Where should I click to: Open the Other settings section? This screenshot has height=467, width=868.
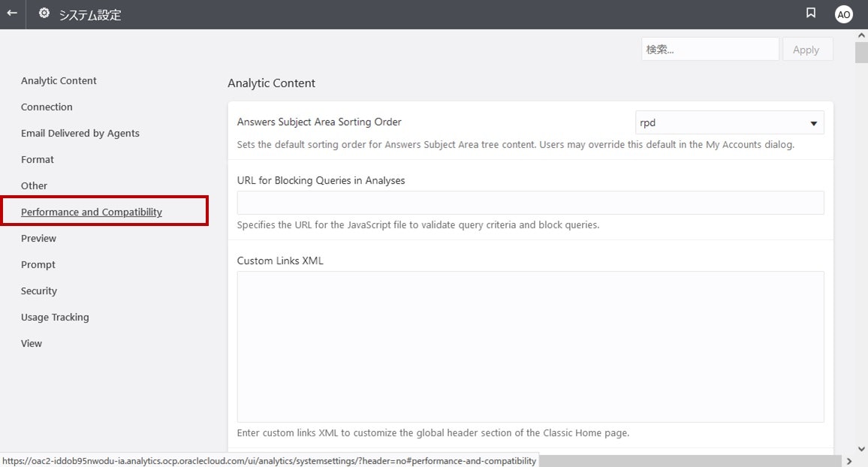[34, 186]
